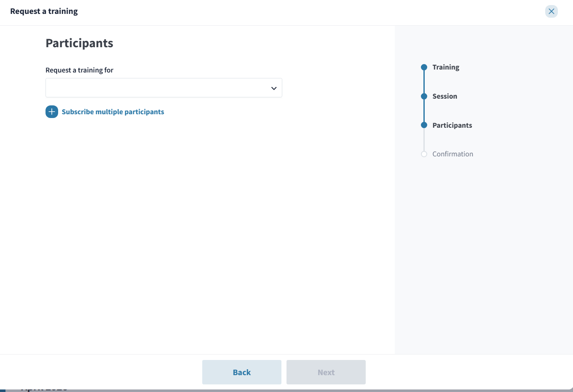Viewport: 573px width, 392px height.
Task: Jump to the Session step
Action: (444, 96)
